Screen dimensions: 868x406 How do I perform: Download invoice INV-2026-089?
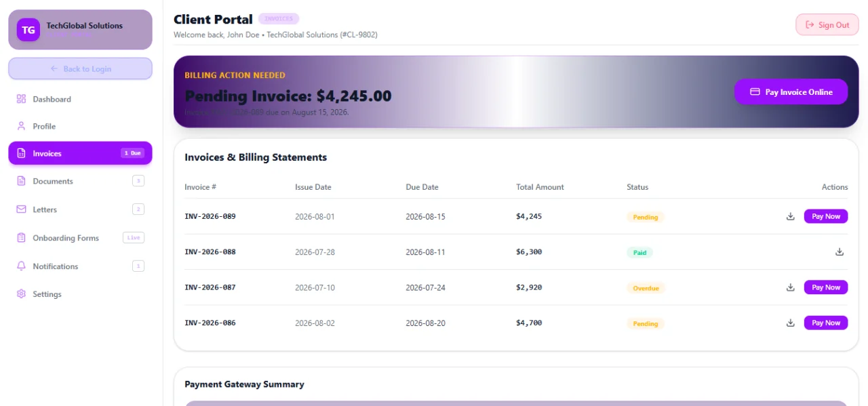[790, 216]
